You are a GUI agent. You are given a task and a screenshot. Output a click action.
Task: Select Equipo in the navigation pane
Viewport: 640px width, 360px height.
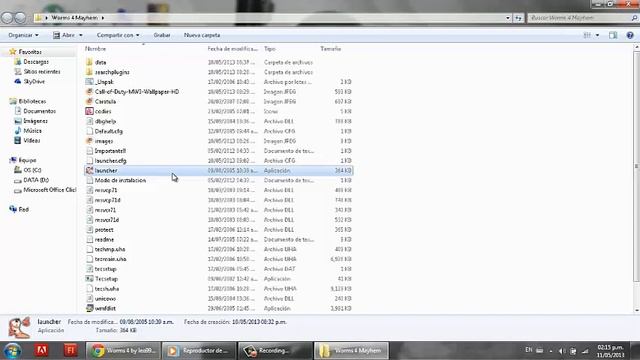click(27, 160)
